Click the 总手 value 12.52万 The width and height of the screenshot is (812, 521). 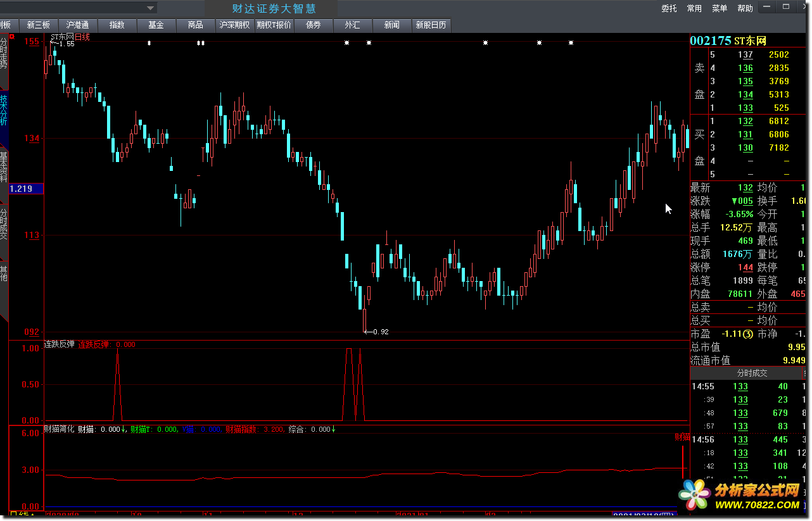[737, 228]
